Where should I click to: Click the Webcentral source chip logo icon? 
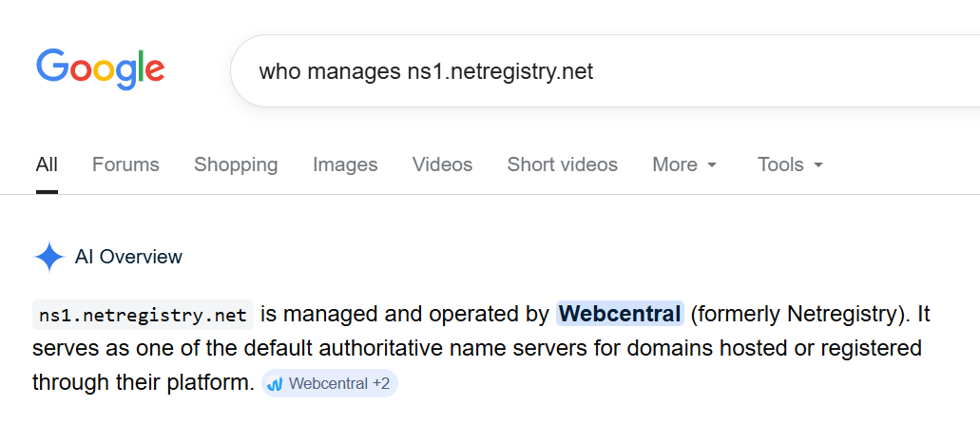276,384
